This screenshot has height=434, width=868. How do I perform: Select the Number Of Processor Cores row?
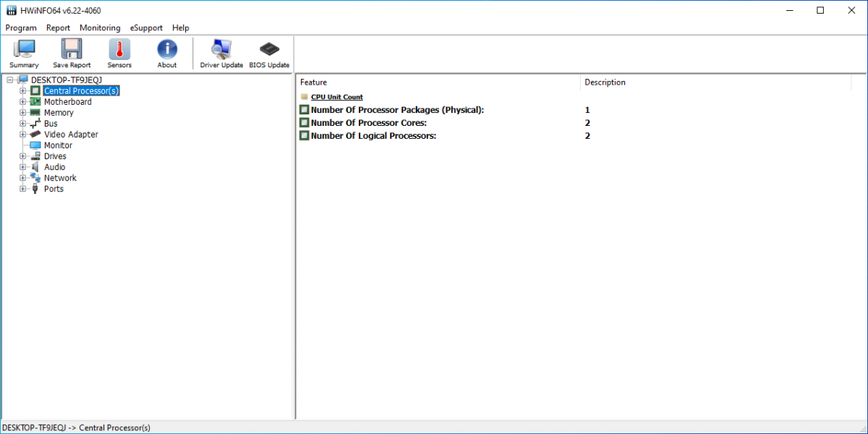(368, 123)
